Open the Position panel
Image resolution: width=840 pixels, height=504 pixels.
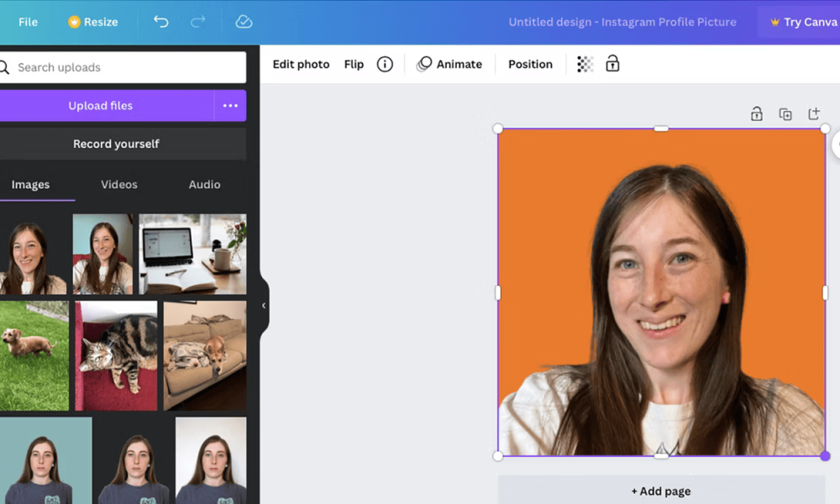click(x=530, y=65)
